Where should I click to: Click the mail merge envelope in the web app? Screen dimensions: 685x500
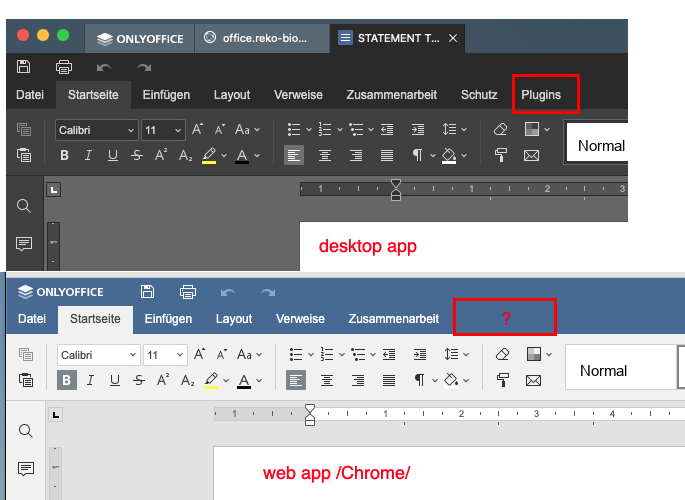click(x=533, y=380)
